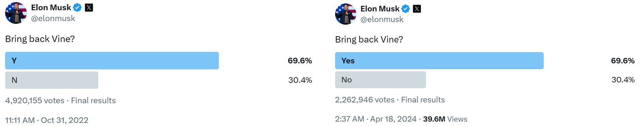Click the left tweet's Bring back Vine? text

coord(40,39)
